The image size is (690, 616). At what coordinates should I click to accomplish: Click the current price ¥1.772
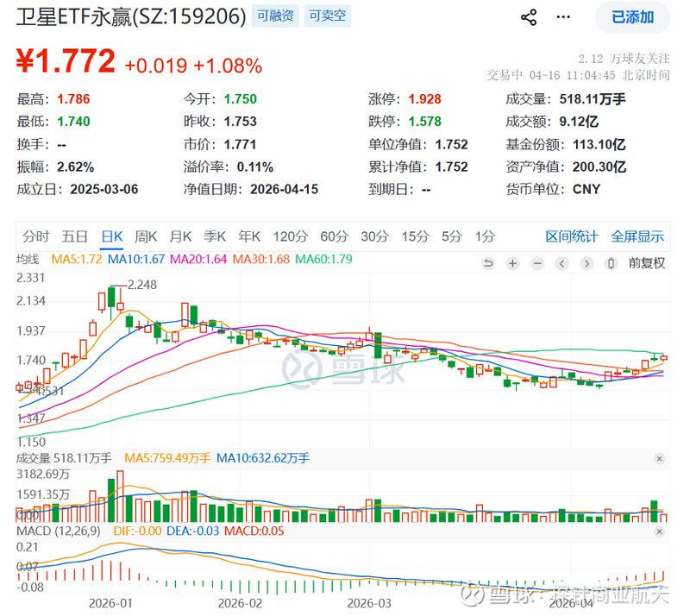tap(66, 61)
